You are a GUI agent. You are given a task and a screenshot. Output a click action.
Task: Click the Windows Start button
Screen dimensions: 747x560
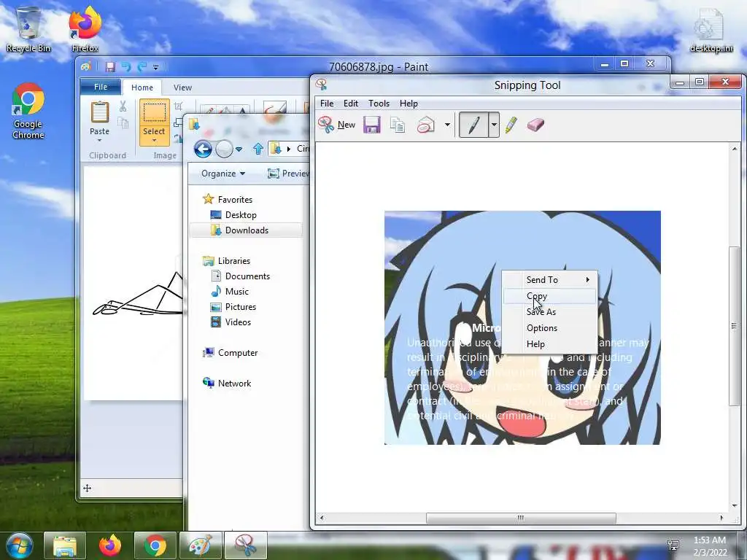click(20, 545)
